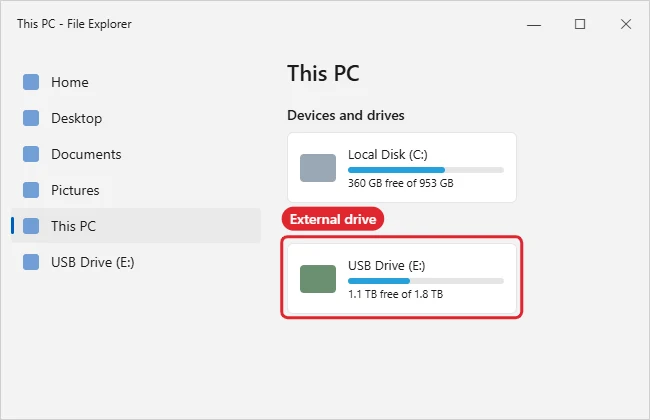Click the green USB Drive (E:) drive icon
Viewport: 650px width, 420px height.
coord(318,279)
